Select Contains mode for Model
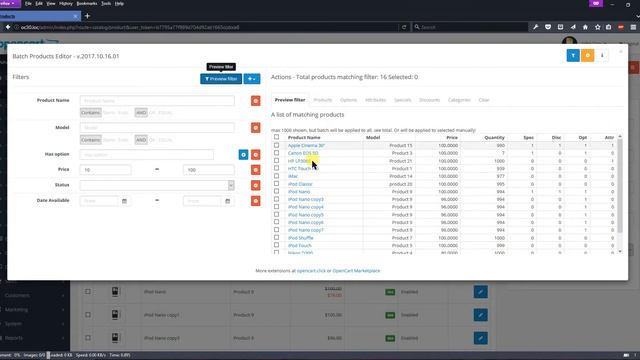The width and height of the screenshot is (640, 360). tap(91, 140)
